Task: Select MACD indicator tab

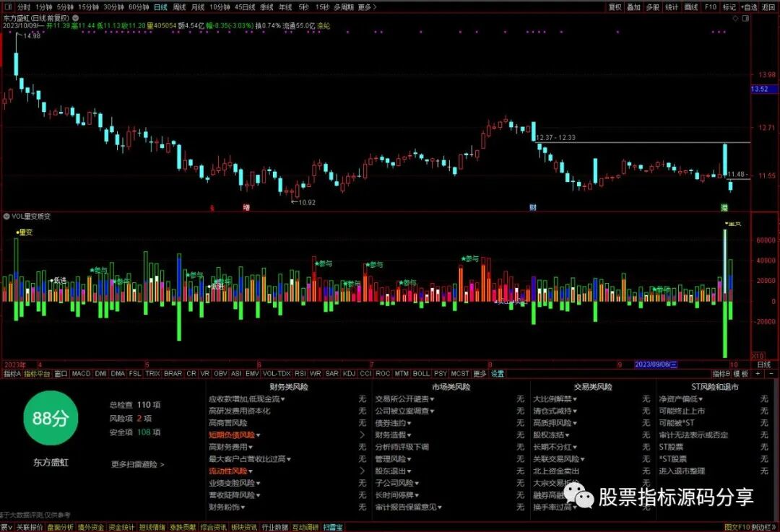Action: click(81, 373)
